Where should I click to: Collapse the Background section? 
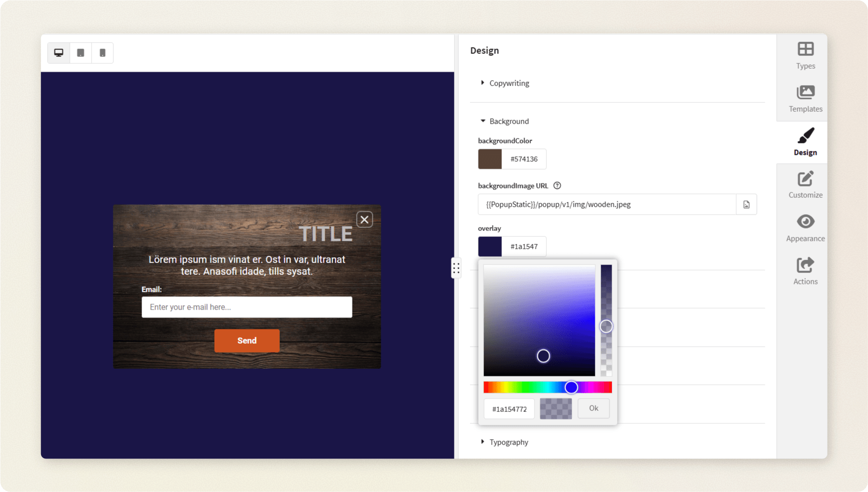(509, 121)
